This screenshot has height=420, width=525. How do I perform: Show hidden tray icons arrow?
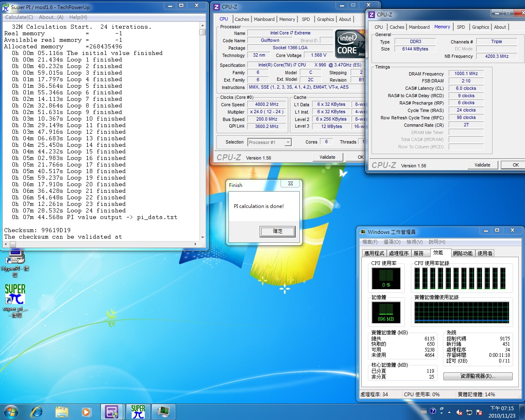pyautogui.click(x=449, y=412)
